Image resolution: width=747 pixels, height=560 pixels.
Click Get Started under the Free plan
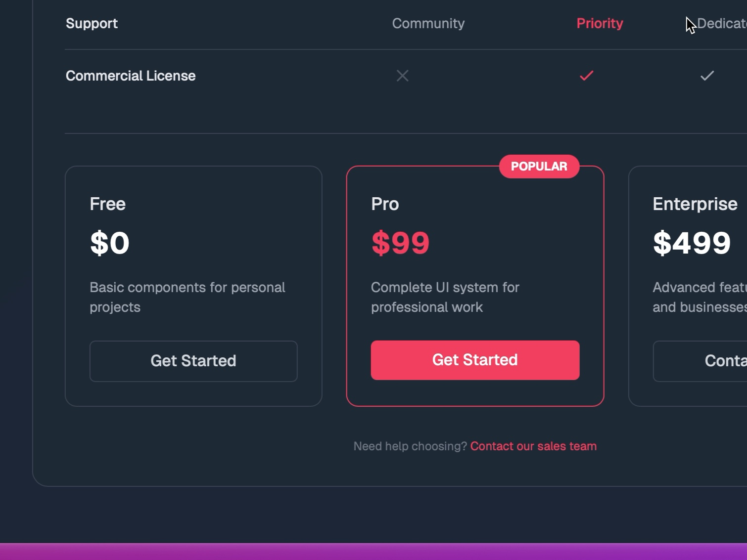[x=193, y=361]
